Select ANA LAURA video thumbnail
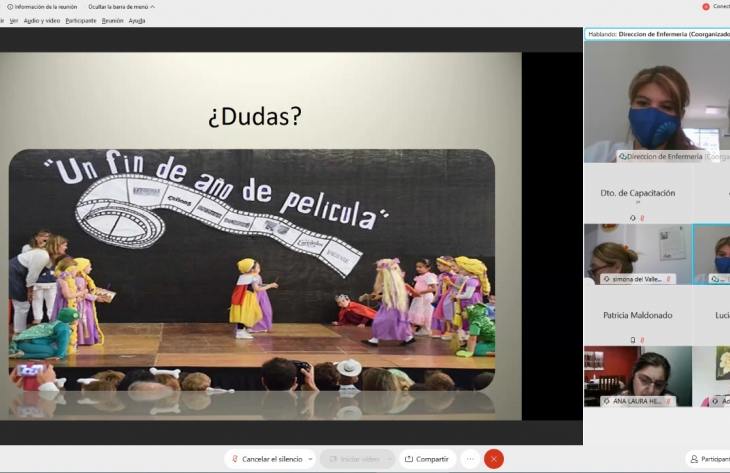This screenshot has height=473, width=730. click(637, 375)
